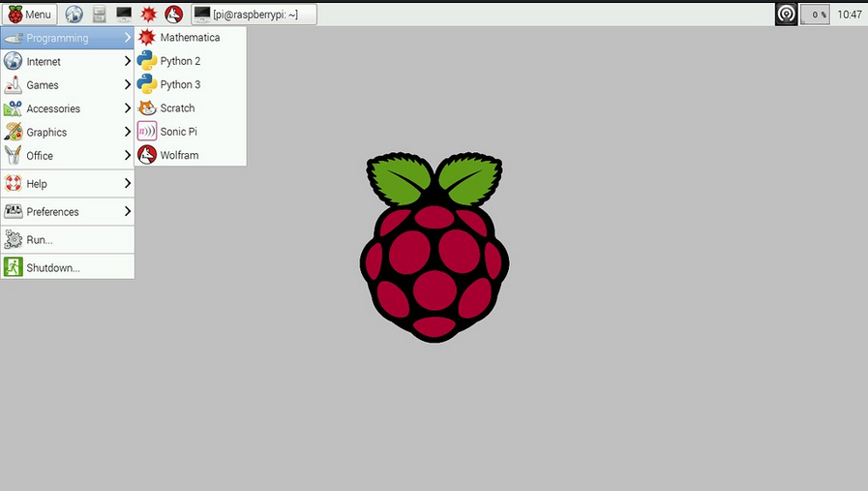The height and width of the screenshot is (491, 868).
Task: Click the raspberry logo in Menu button
Action: 15,15
